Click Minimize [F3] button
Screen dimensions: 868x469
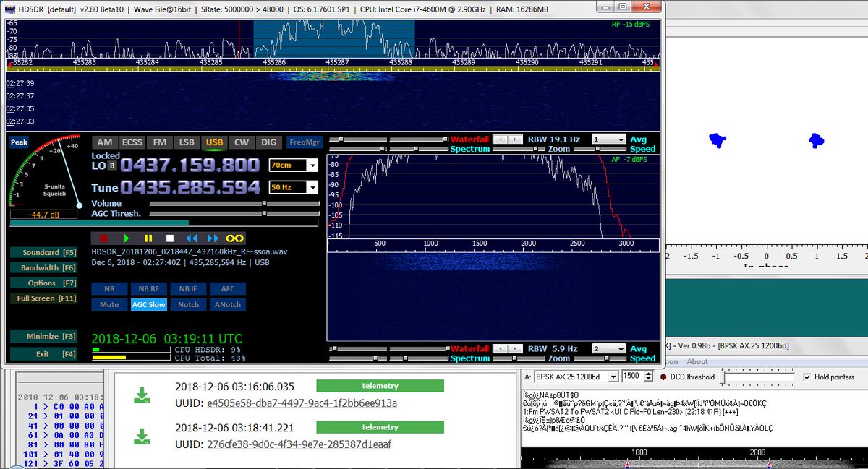(46, 337)
